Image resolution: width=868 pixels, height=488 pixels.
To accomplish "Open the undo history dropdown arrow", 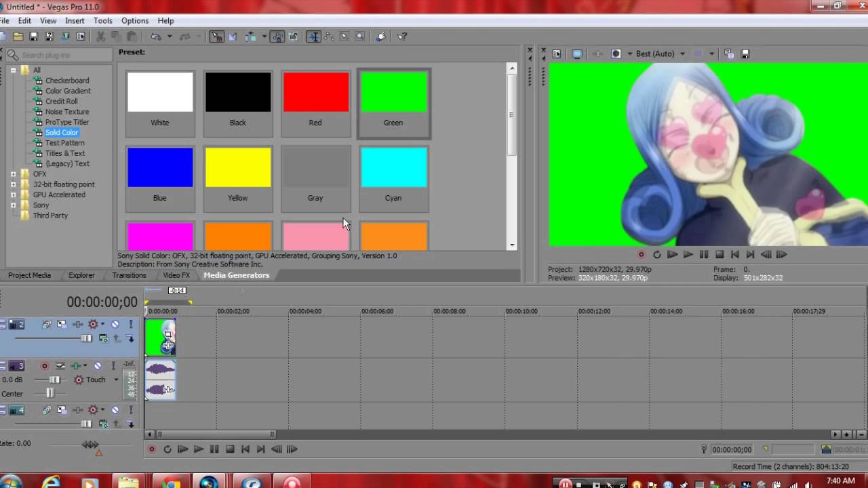I will [169, 37].
